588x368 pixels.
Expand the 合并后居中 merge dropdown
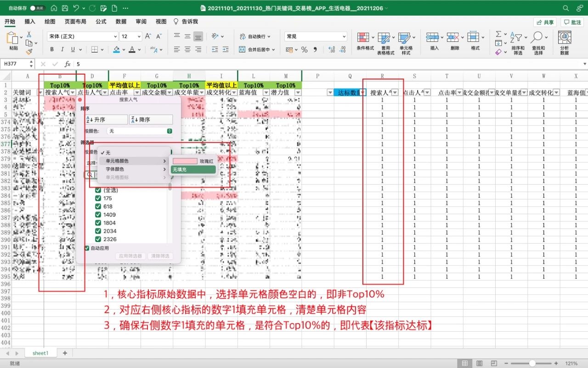[273, 50]
